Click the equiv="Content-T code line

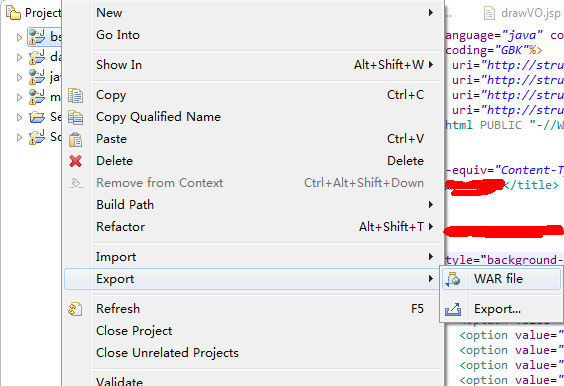point(505,170)
